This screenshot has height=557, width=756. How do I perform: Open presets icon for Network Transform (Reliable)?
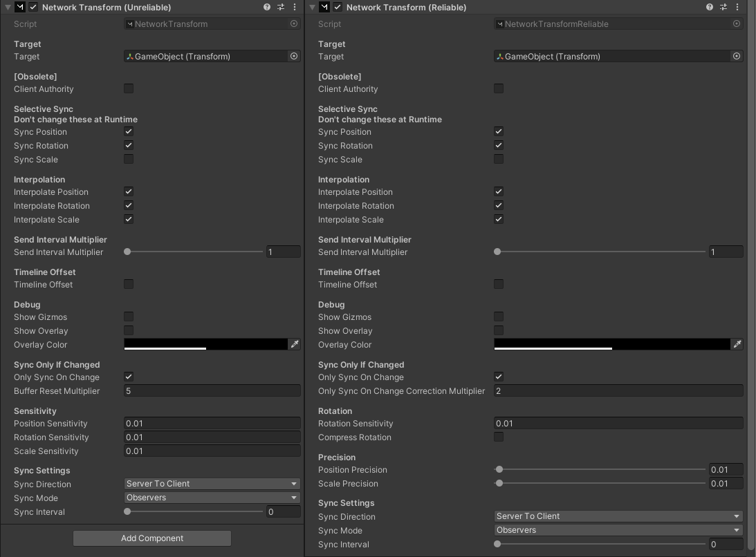tap(723, 7)
